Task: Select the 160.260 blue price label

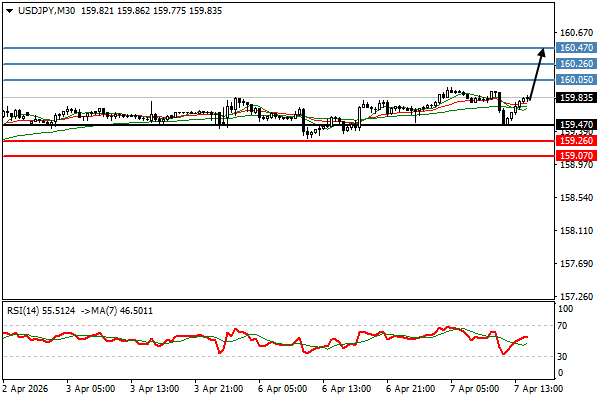Action: tap(576, 64)
